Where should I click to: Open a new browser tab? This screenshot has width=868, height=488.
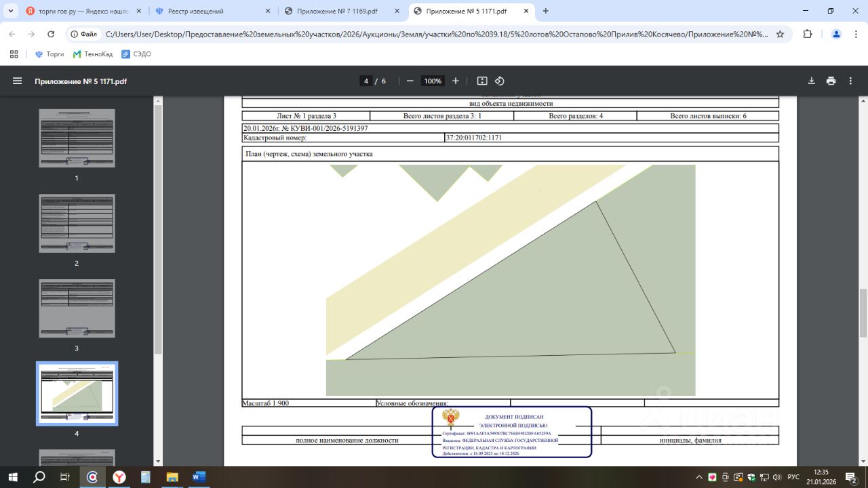point(546,11)
